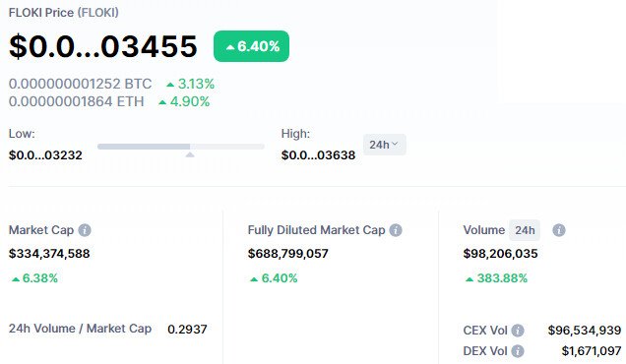Screen dimensions: 626x364
Task: Click the FLOKI Price (FLOKI) heading
Action: 63,13
